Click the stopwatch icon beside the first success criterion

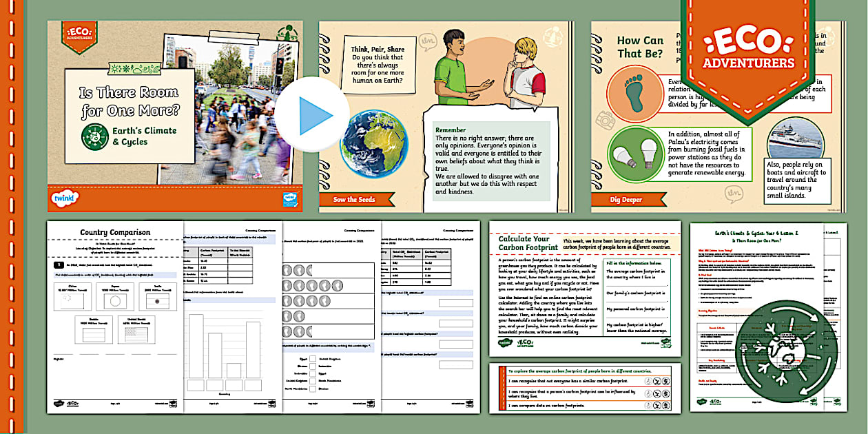(x=648, y=381)
